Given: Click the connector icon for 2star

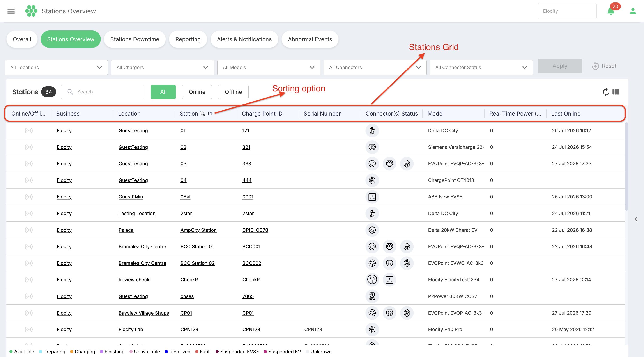Looking at the screenshot, I should (x=372, y=213).
